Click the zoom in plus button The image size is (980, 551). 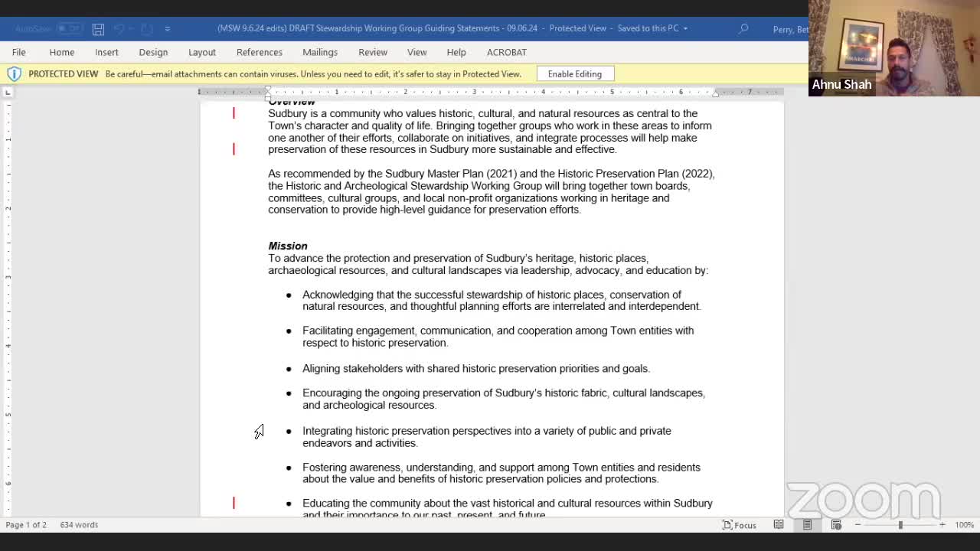pos(942,525)
